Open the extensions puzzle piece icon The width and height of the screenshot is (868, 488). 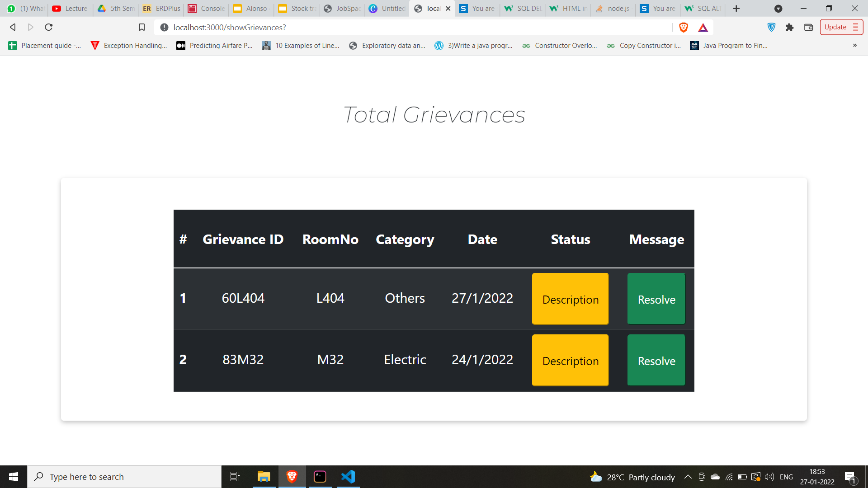(790, 27)
